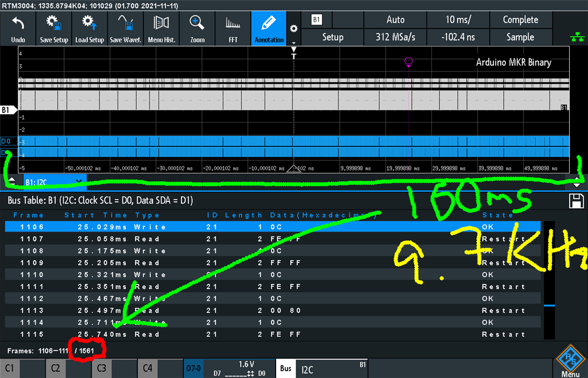Open the Load Setup tool
Screen dimensions: 588x378
(89, 28)
